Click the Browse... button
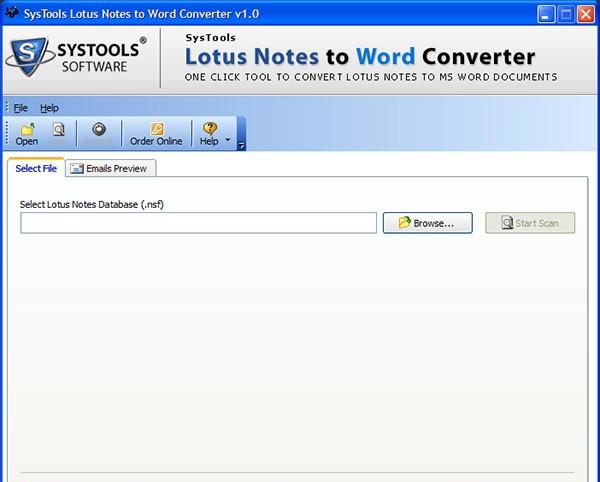Image resolution: width=600 pixels, height=482 pixels. pyautogui.click(x=427, y=223)
